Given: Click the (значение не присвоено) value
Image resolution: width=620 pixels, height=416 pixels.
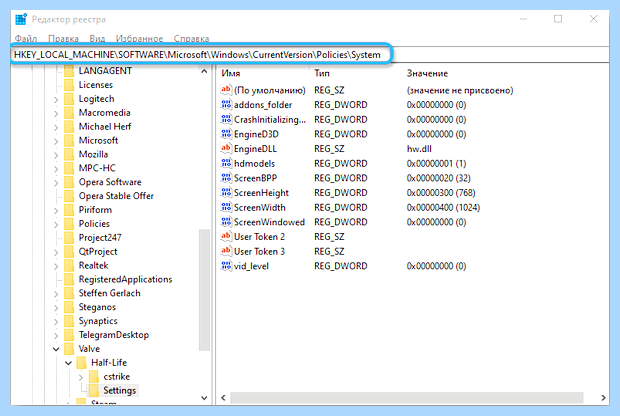Looking at the screenshot, I should (x=459, y=90).
